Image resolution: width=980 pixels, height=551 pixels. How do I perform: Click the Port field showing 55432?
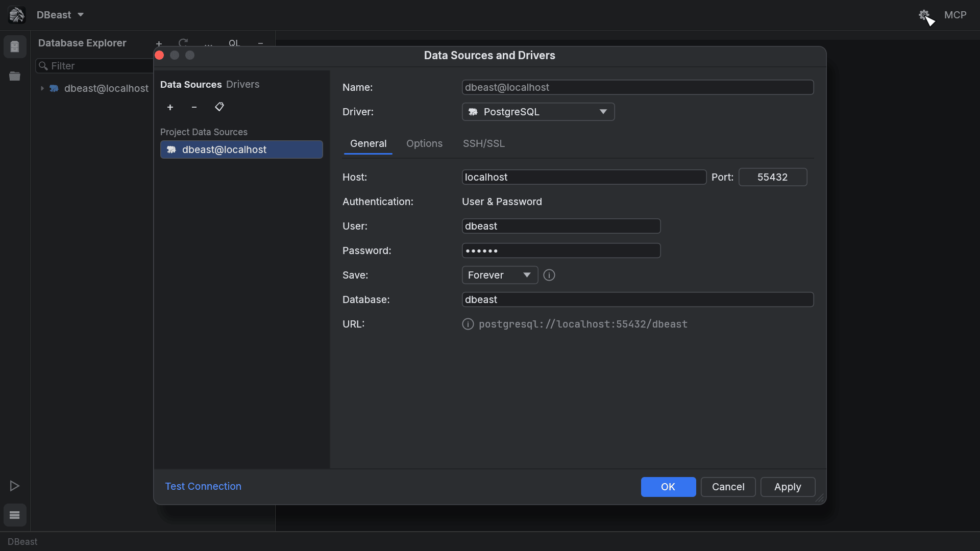coord(772,177)
